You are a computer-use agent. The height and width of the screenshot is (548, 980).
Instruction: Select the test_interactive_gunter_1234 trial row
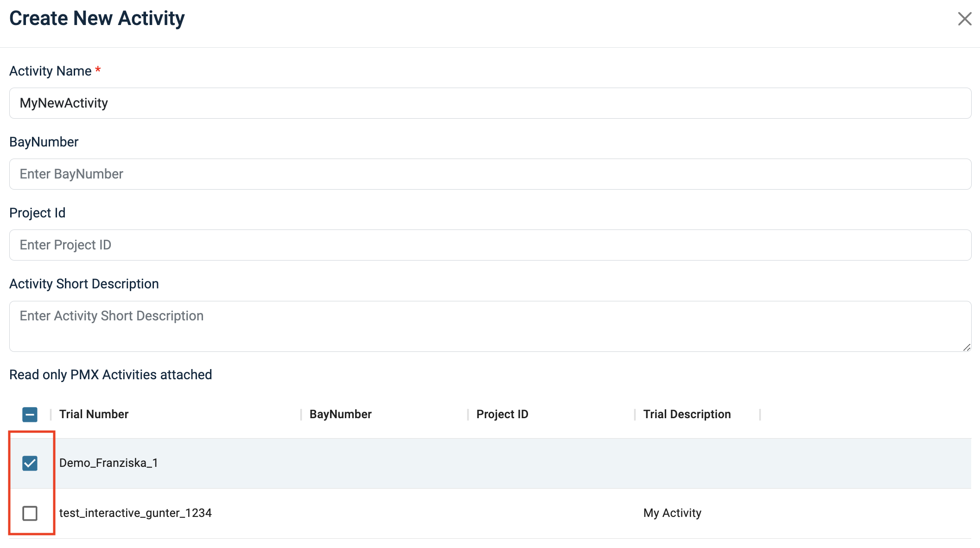pos(135,513)
